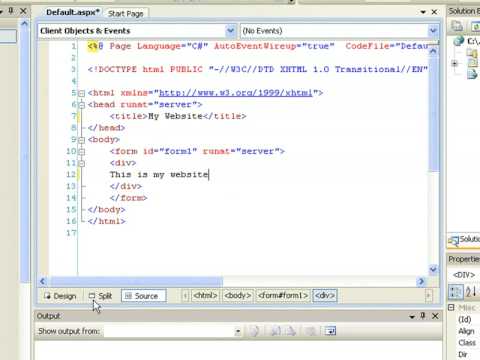Switch to Source view
The image size is (480, 360).
point(144,296)
